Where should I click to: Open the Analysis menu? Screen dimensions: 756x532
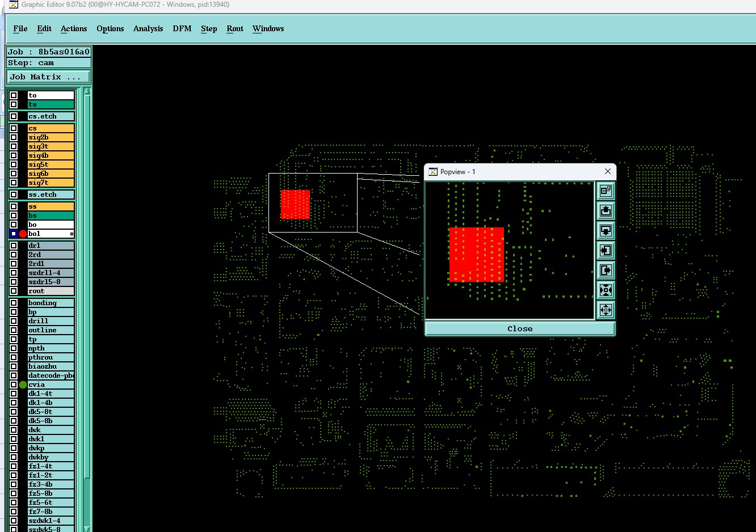point(148,28)
